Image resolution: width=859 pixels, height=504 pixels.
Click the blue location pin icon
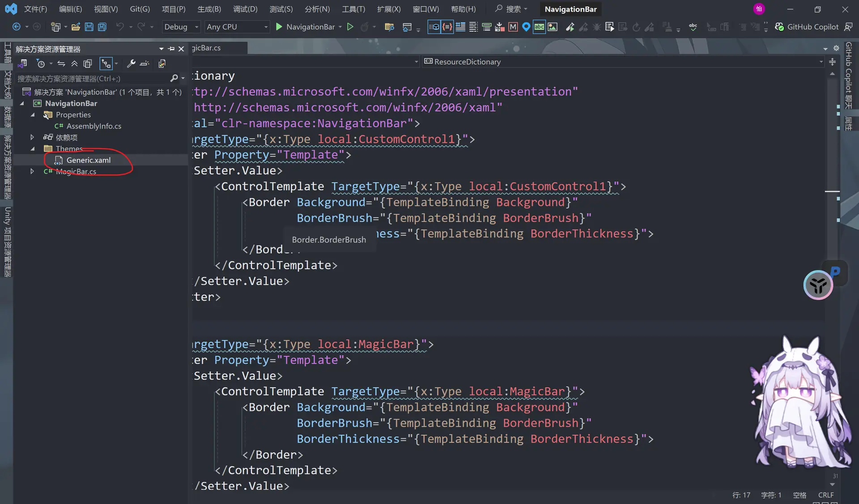pyautogui.click(x=526, y=27)
